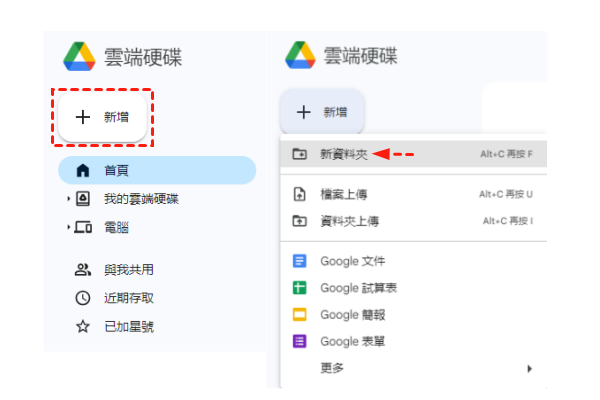Click the plus icon in right 新增 button
600x400 pixels.
click(x=303, y=112)
